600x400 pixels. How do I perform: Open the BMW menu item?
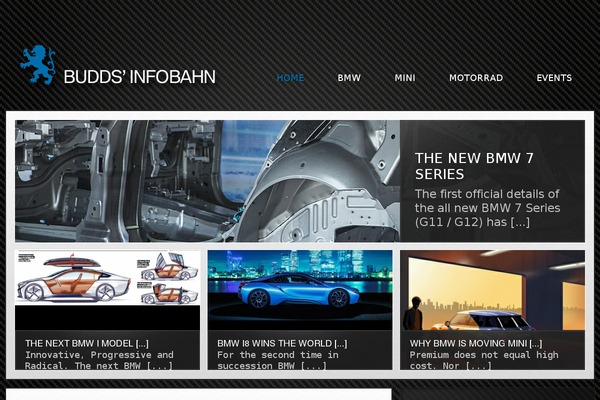click(x=349, y=78)
